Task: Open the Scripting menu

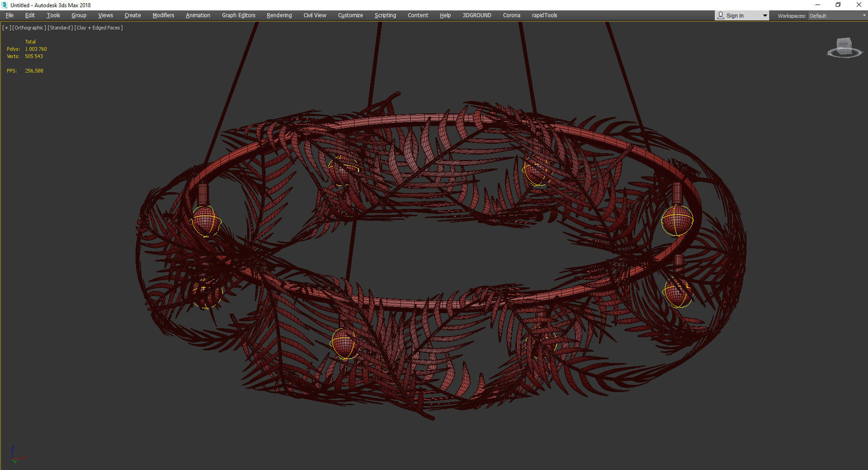Action: tap(385, 15)
